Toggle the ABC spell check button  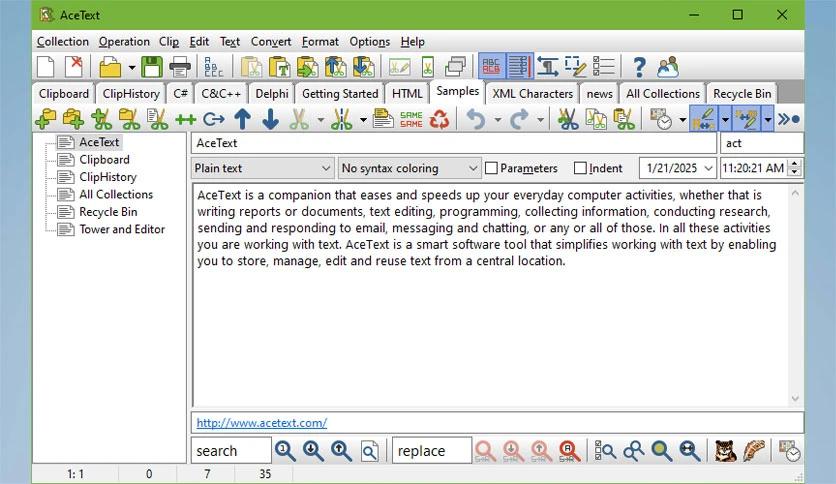point(491,67)
